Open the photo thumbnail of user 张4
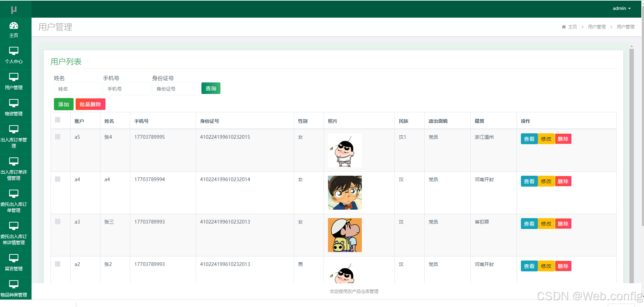644x307 pixels. [345, 150]
